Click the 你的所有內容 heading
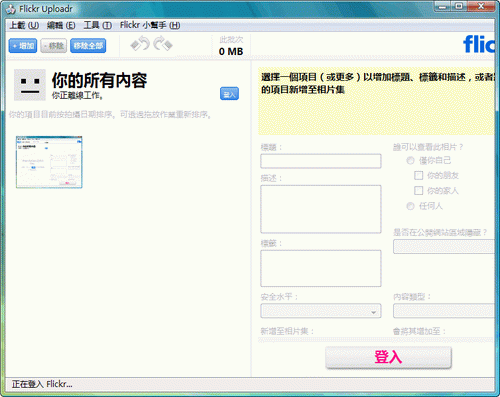Image resolution: width=500 pixels, height=397 pixels. tap(99, 80)
